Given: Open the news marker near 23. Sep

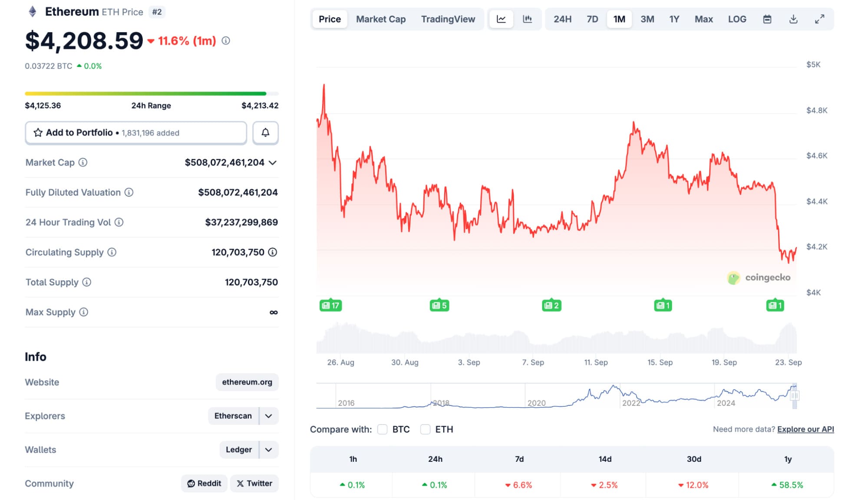Looking at the screenshot, I should click(775, 306).
